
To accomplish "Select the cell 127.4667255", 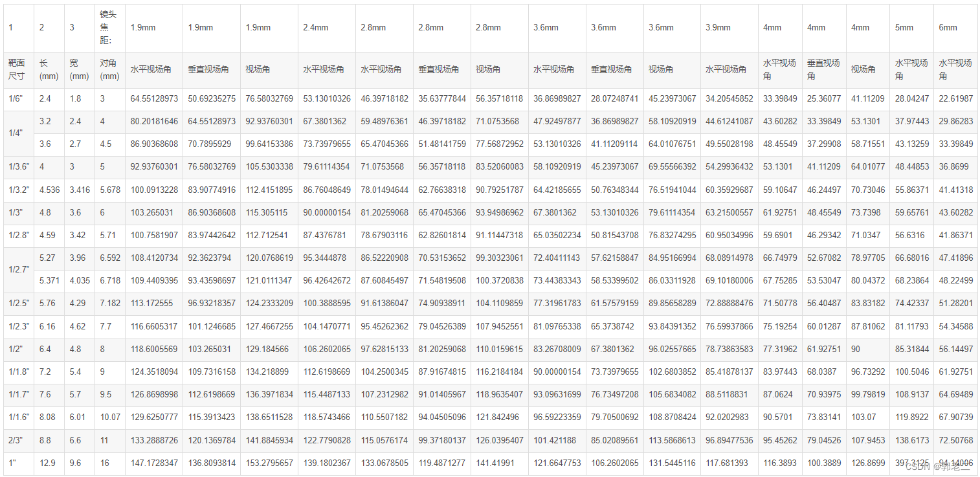I will 269,326.
